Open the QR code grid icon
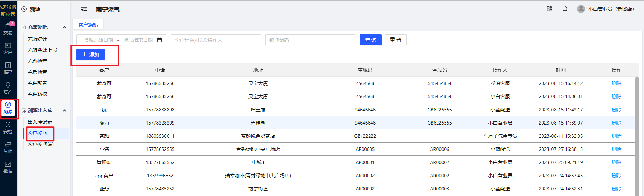 pyautogui.click(x=549, y=9)
